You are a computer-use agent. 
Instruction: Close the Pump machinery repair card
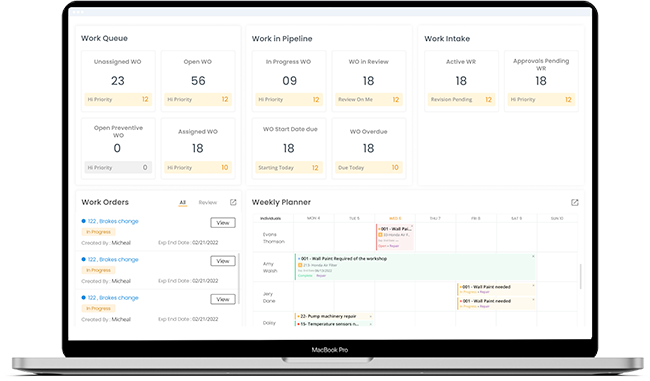click(370, 316)
